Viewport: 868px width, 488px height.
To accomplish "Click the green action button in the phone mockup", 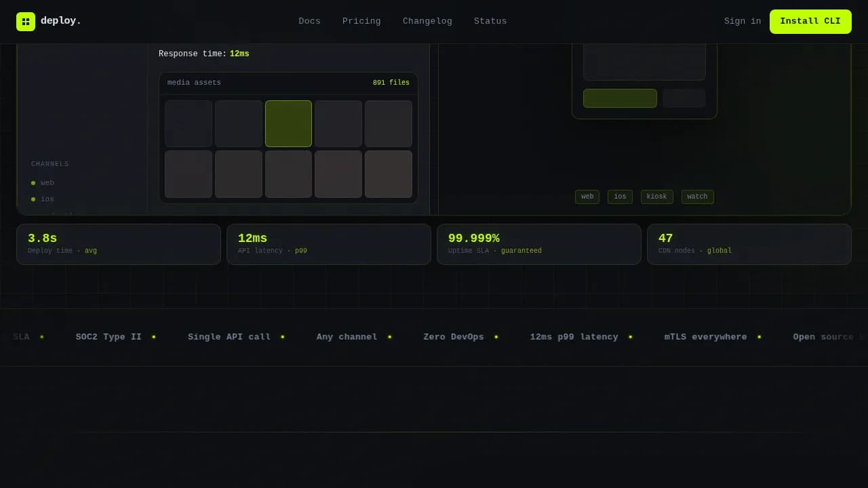I will 619,98.
